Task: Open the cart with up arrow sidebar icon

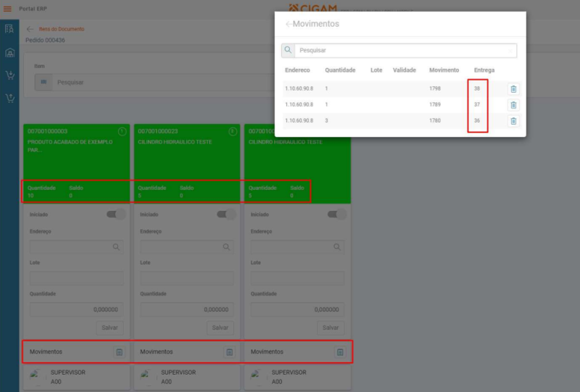Action: [x=9, y=98]
